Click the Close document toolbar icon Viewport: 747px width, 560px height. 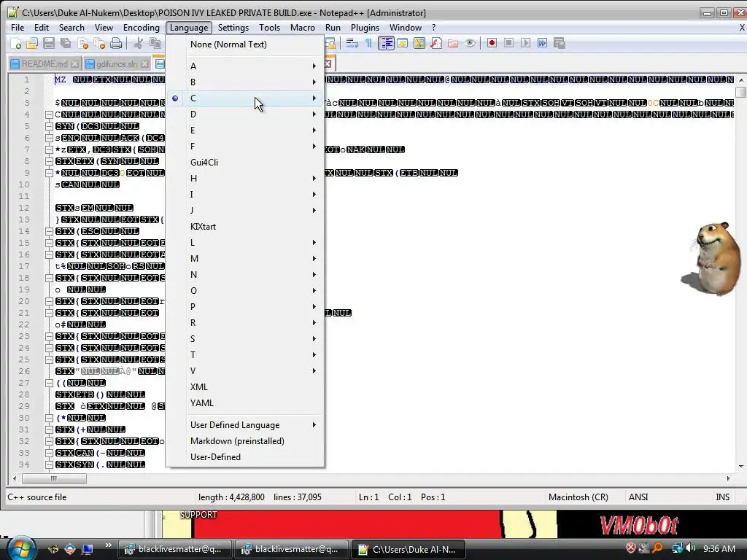click(x=83, y=44)
